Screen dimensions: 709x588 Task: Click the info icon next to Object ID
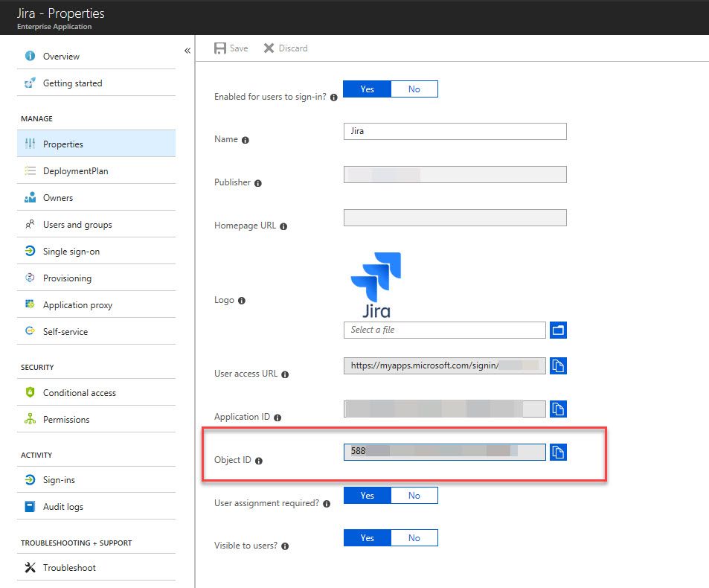259,461
